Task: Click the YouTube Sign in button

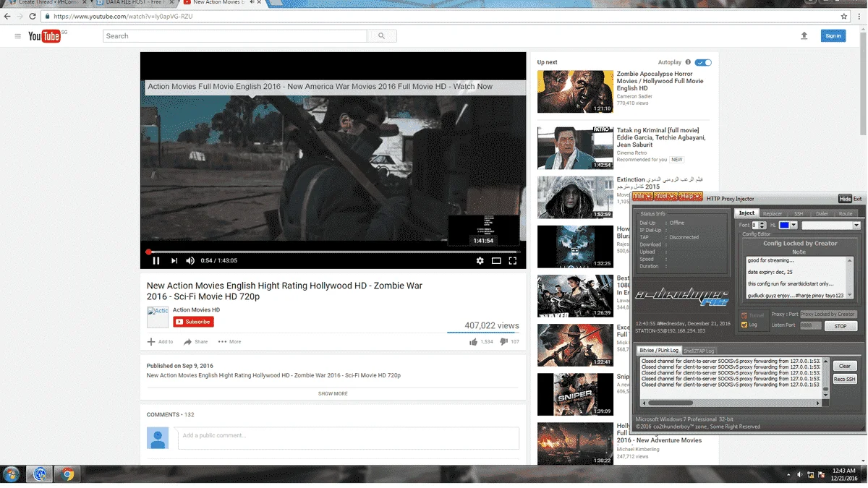Action: click(833, 35)
